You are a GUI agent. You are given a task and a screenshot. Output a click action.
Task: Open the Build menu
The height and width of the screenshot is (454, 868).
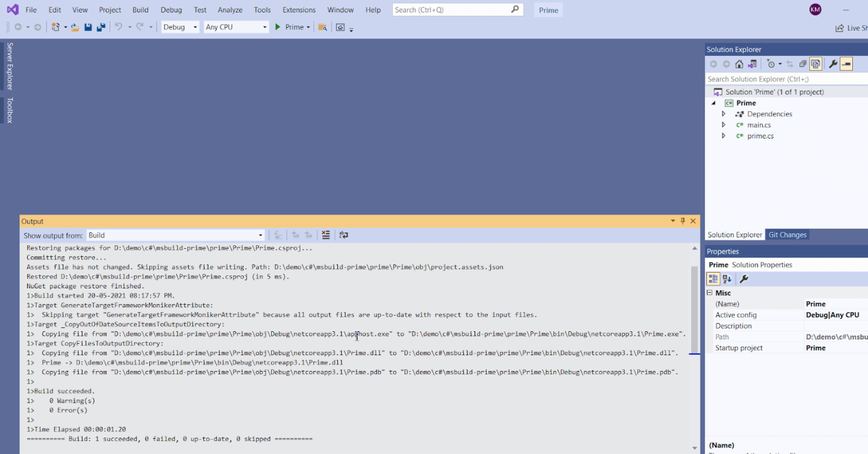pos(140,10)
